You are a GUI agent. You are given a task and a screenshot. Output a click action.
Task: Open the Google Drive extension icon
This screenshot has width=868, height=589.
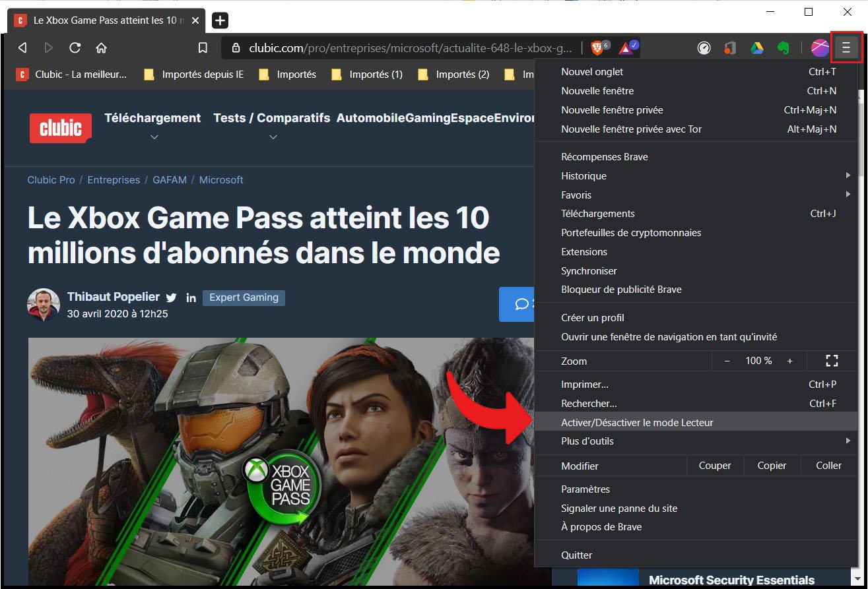point(757,47)
